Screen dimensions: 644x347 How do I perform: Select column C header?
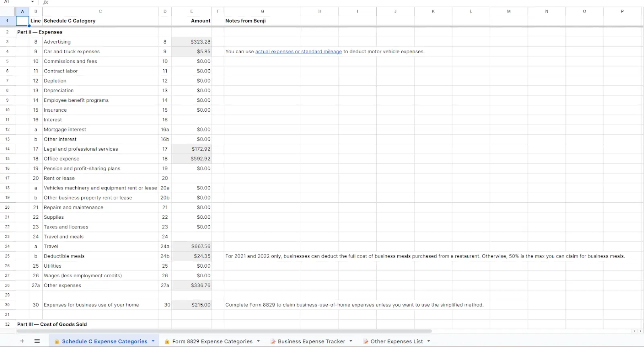(x=100, y=11)
